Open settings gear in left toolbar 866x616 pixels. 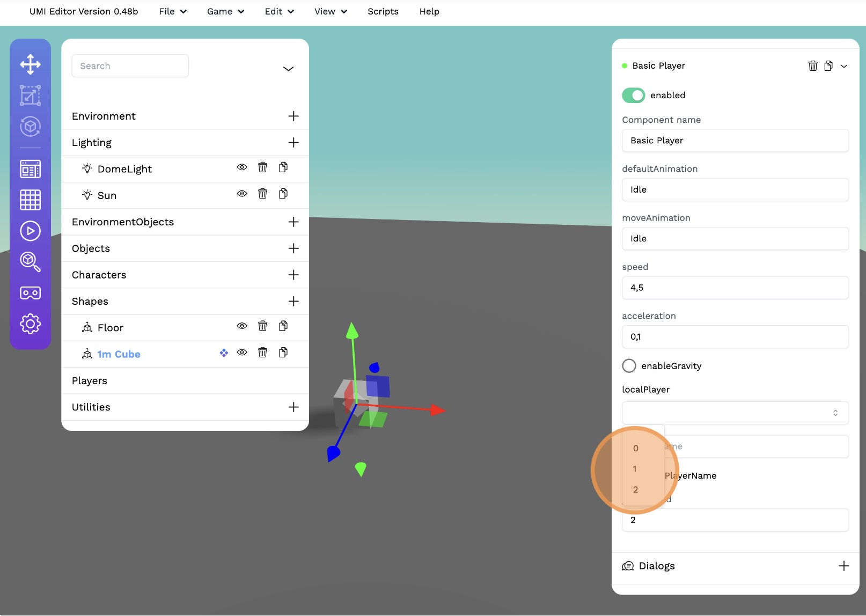pyautogui.click(x=30, y=324)
